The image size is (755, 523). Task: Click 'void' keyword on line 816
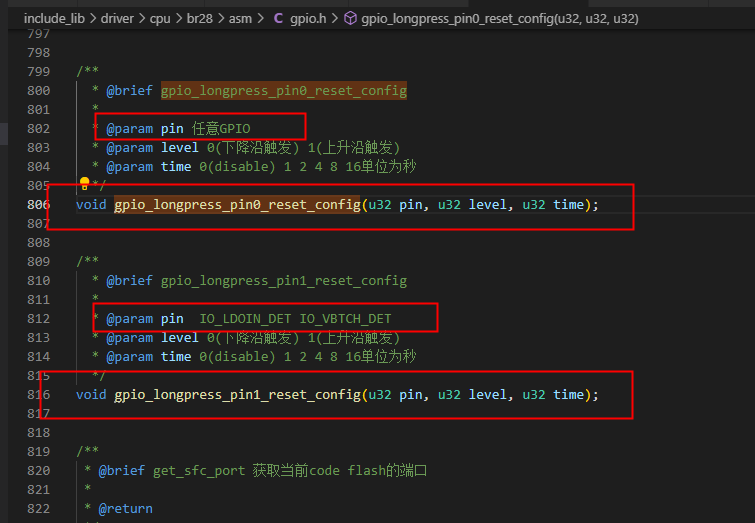[x=91, y=395]
